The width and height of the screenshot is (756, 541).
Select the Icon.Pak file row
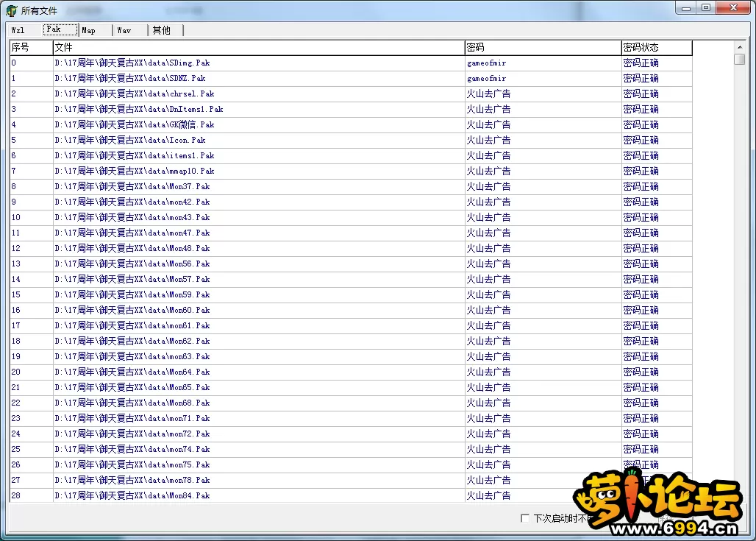pos(351,140)
